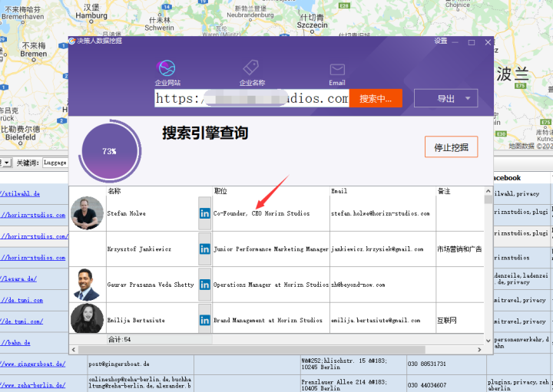Open lesara.de link in background list

point(18,279)
